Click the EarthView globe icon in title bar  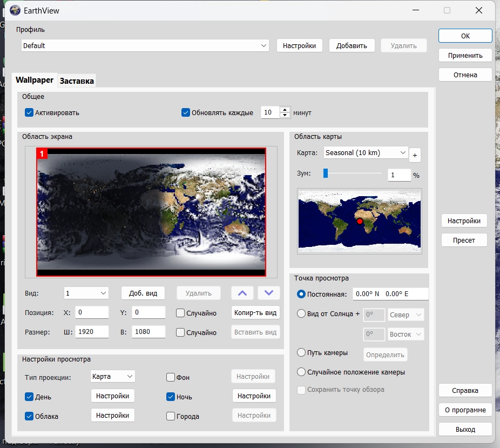[x=15, y=10]
